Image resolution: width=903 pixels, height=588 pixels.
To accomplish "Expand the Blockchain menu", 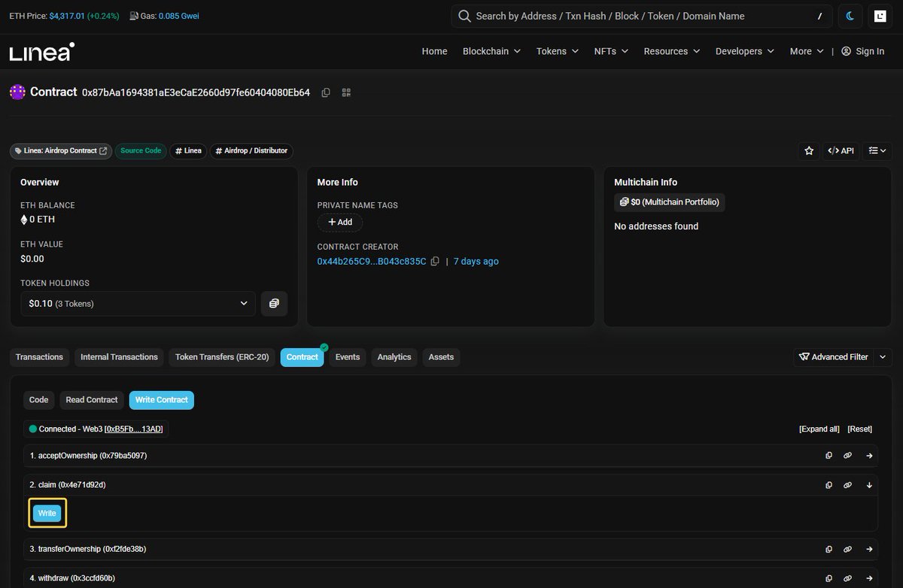I will tap(491, 51).
